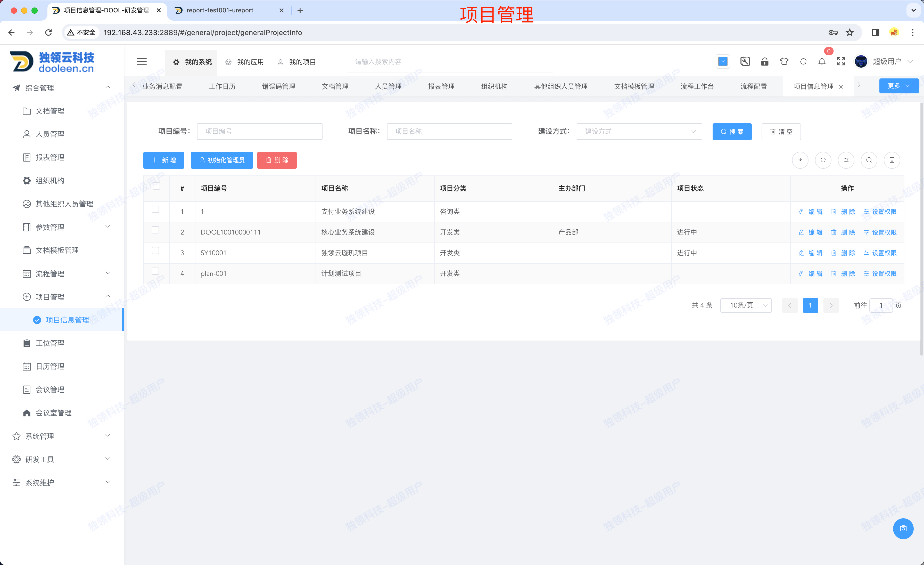The width and height of the screenshot is (924, 565).
Task: Switch to the 我的项目 top tab
Action: point(297,62)
